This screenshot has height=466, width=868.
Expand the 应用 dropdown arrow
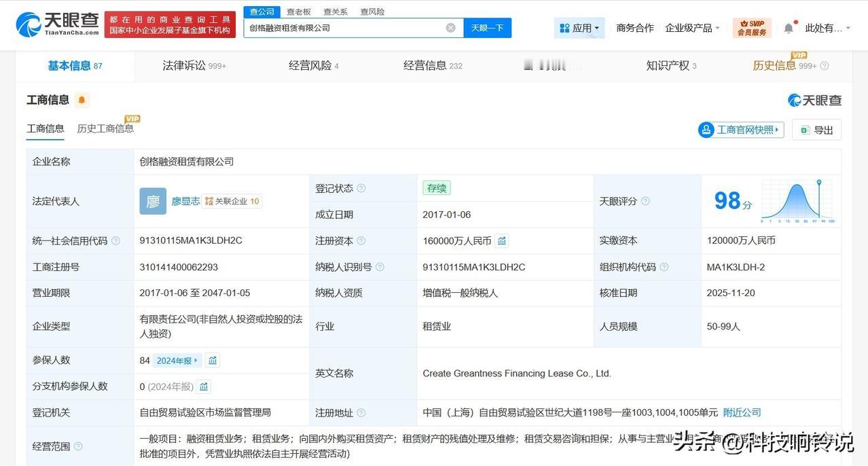click(597, 28)
